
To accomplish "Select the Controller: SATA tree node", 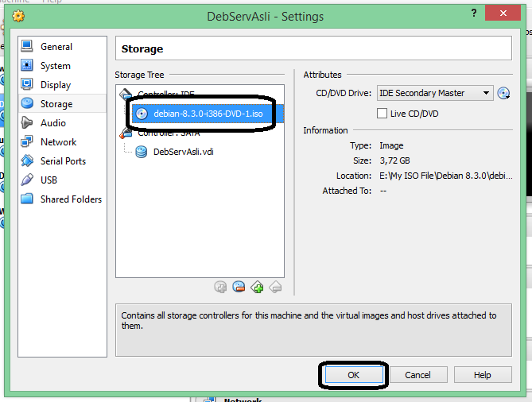I will click(x=169, y=134).
